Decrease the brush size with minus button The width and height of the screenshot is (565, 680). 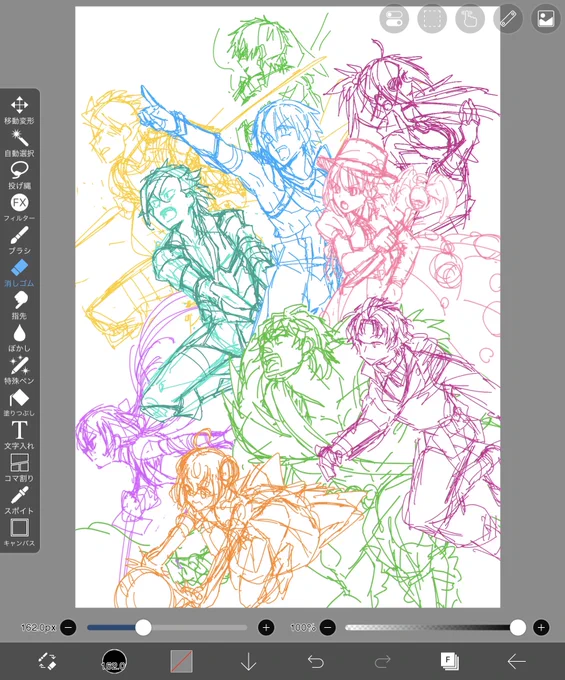coord(69,627)
